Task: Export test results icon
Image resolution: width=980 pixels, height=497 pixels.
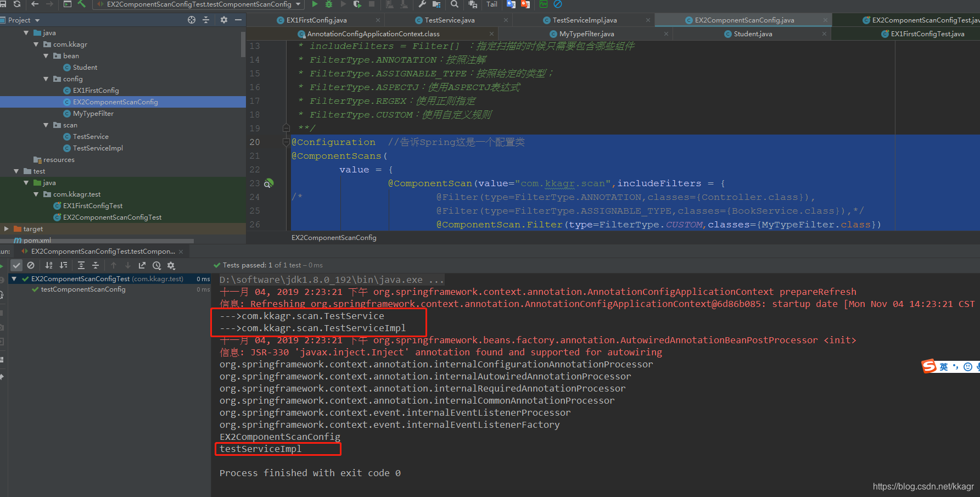Action: [x=142, y=265]
